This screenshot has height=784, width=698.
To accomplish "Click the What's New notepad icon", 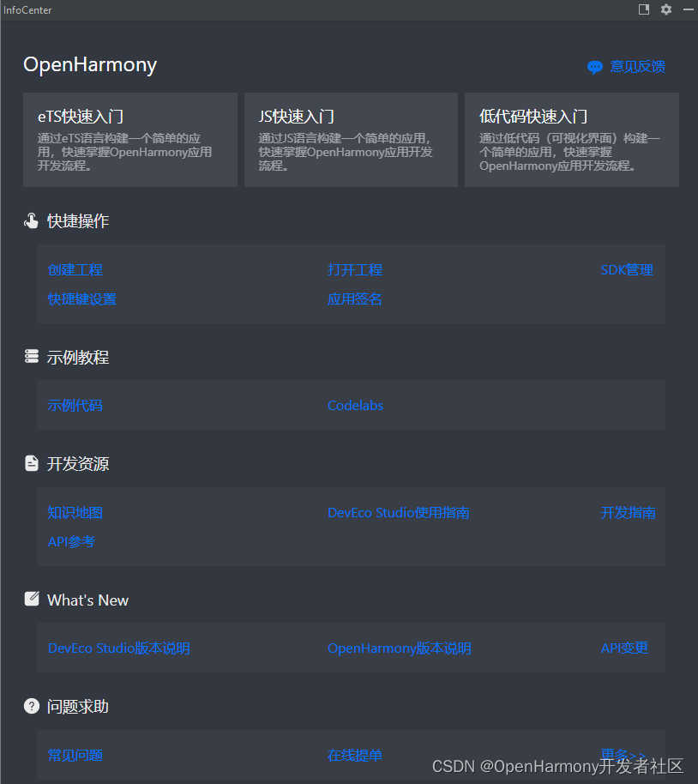I will 32,599.
